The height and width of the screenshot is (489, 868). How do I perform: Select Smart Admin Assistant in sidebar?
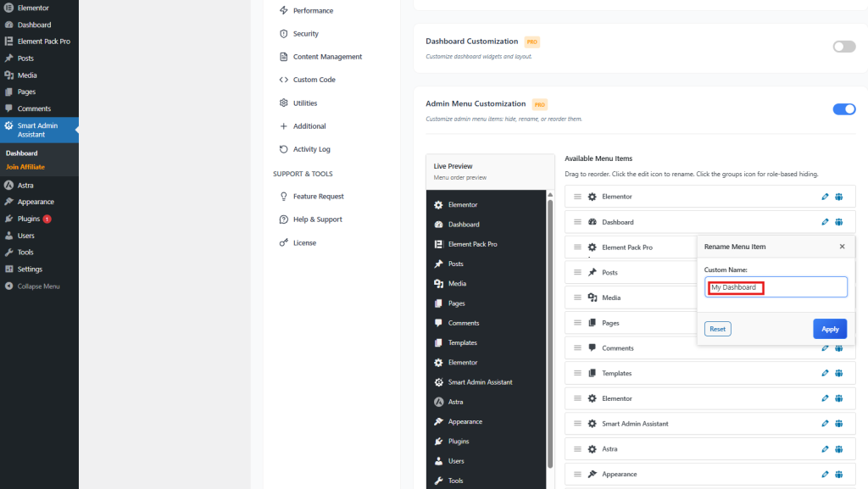pos(39,130)
